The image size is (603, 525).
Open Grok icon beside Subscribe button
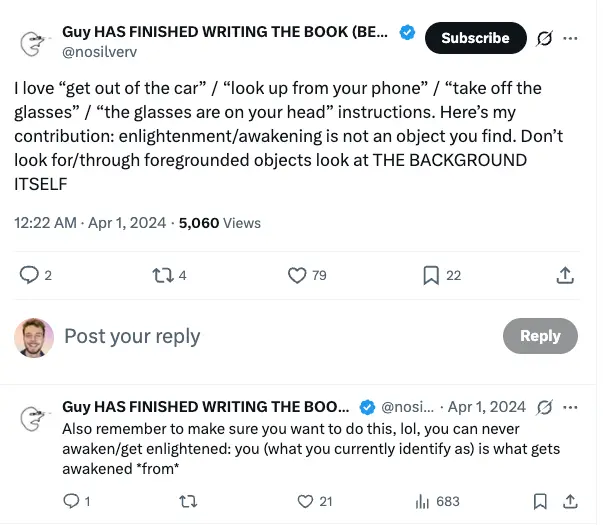coord(545,39)
